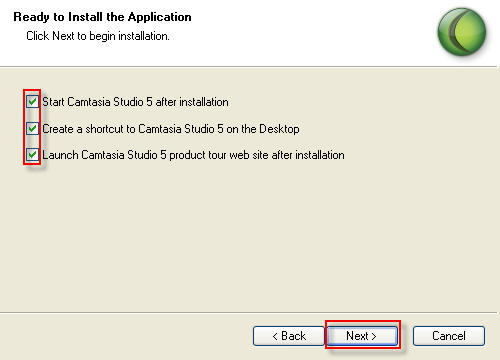Click the right arrow symbol on Next button
The width and height of the screenshot is (500, 360).
click(374, 336)
